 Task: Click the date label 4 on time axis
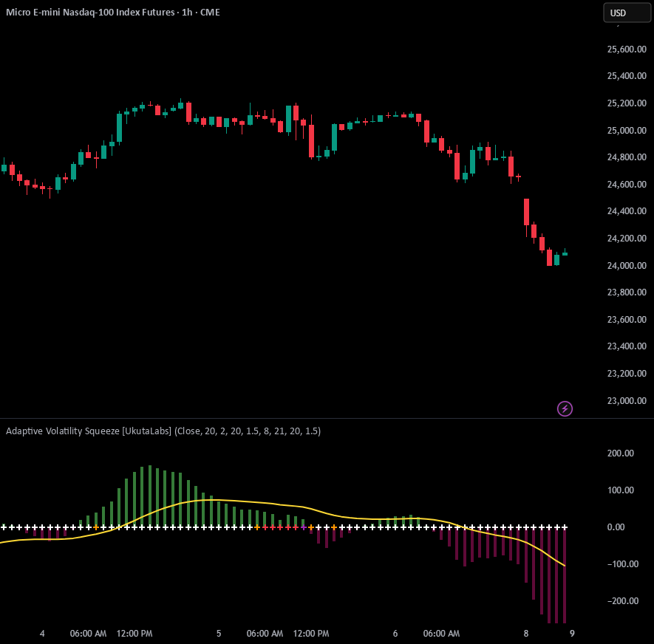click(x=41, y=634)
